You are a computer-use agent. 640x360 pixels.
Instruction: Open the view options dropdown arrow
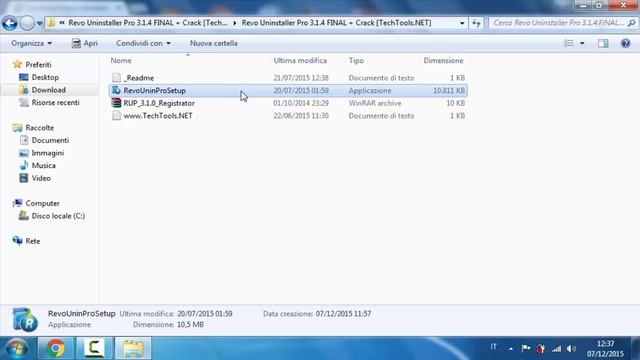tap(582, 43)
